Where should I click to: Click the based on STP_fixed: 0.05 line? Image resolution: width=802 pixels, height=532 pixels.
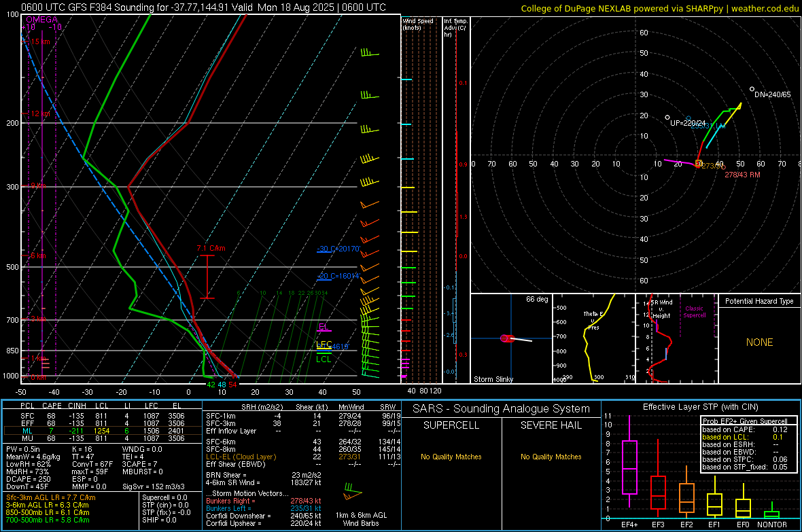[745, 467]
